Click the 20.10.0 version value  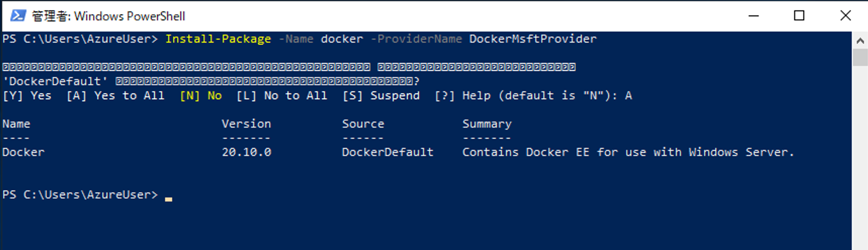246,152
